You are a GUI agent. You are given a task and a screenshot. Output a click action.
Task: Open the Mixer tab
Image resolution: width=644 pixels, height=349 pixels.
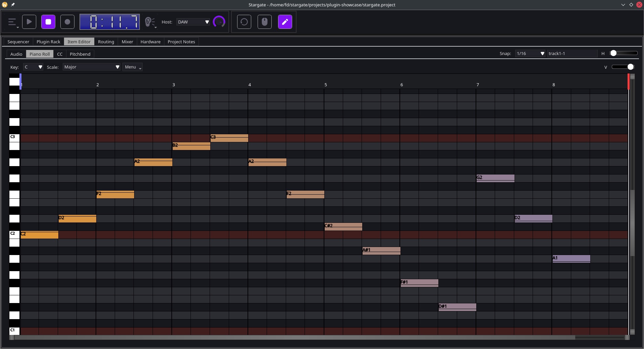(x=127, y=42)
